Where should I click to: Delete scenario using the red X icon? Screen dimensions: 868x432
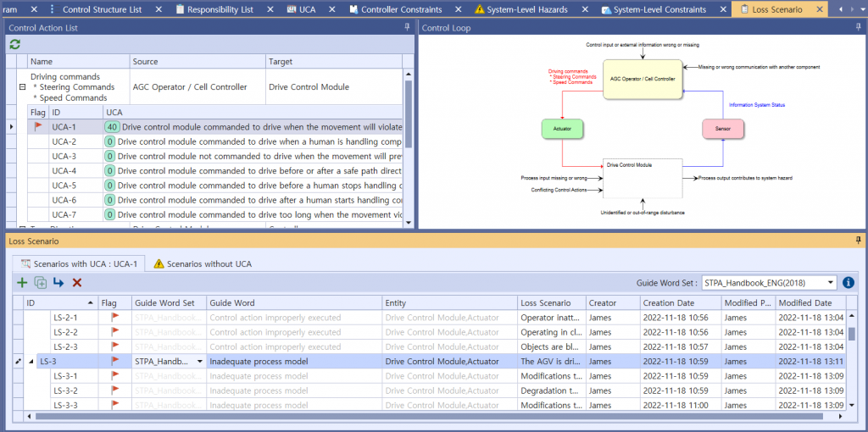[77, 282]
